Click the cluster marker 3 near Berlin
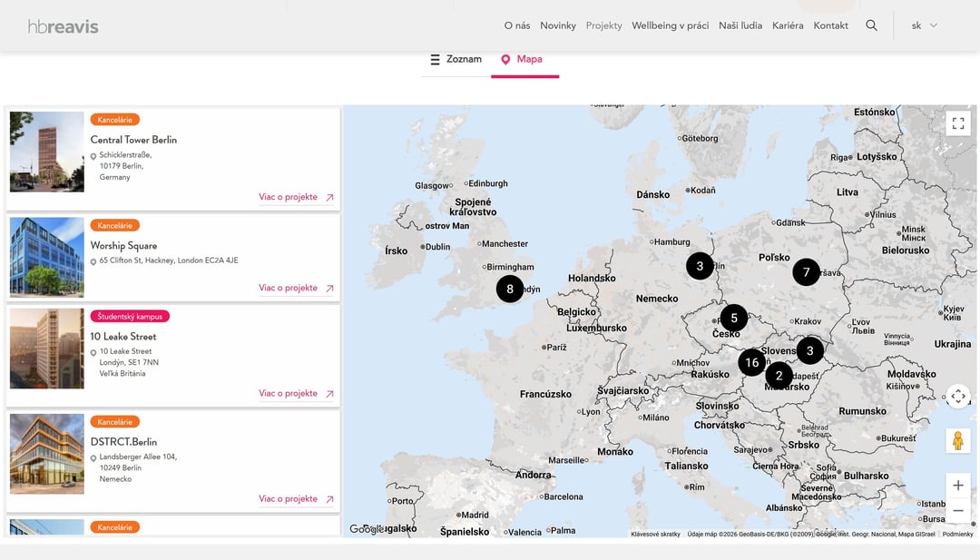This screenshot has height=560, width=980. [700, 266]
